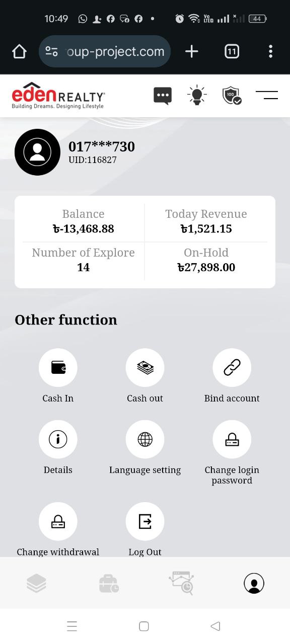Open the chat message bubble icon
Viewport: 290px width, 644px height.
[163, 96]
